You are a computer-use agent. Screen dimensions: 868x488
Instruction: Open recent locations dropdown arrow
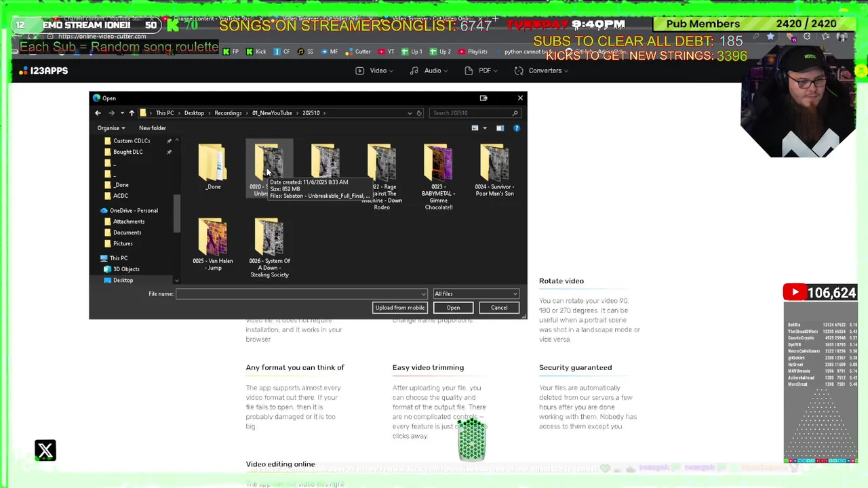click(122, 113)
